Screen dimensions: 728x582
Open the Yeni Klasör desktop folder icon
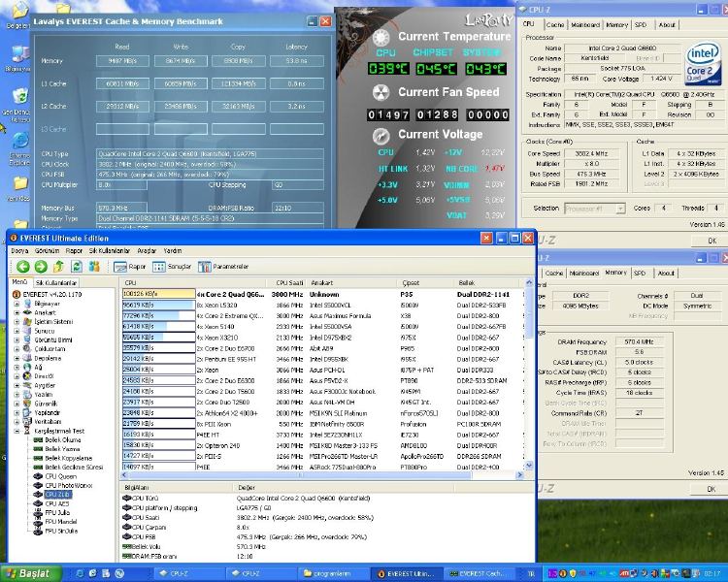click(19, 183)
